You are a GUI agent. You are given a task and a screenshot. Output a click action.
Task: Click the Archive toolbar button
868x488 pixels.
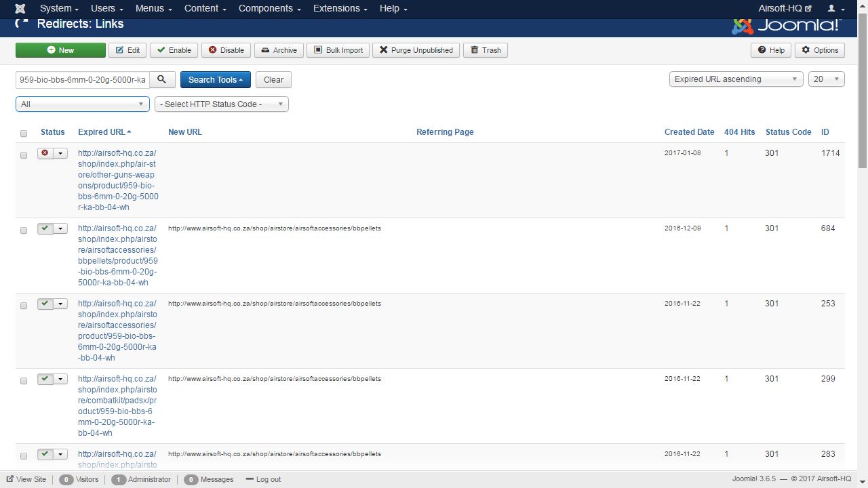coord(279,50)
